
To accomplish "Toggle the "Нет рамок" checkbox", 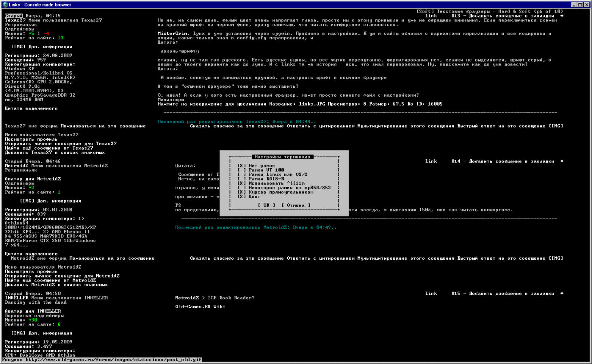I will (x=241, y=166).
